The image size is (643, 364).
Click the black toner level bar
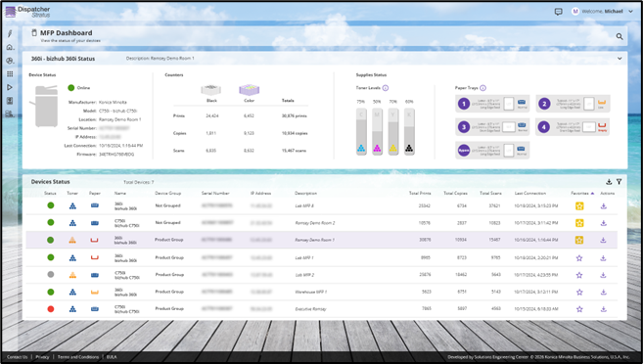[409, 131]
